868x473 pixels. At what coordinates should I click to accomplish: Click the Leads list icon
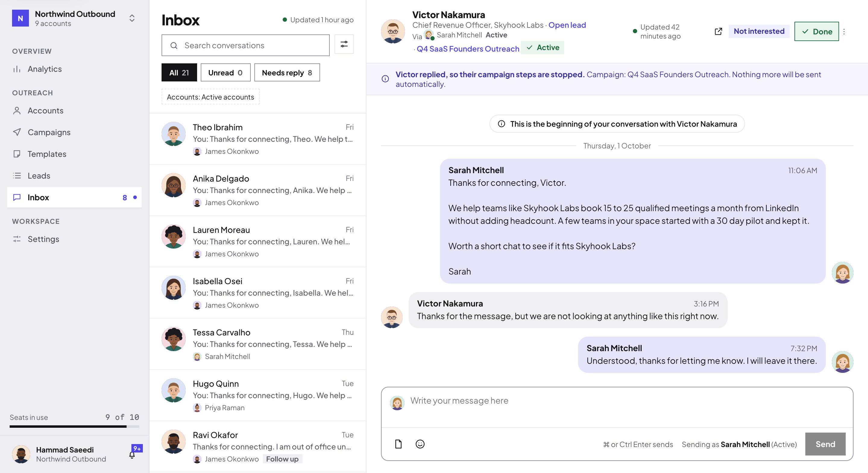(17, 176)
